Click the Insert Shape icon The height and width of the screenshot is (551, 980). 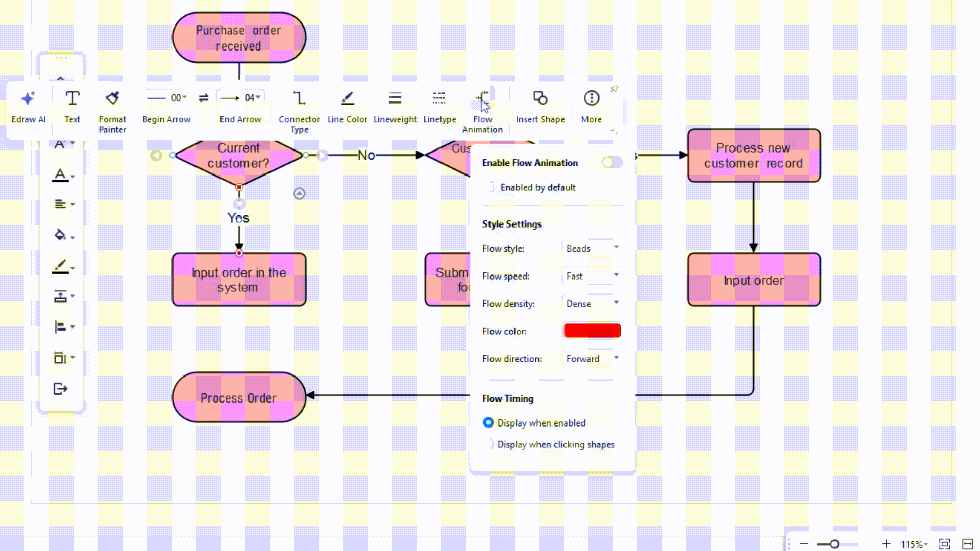click(x=540, y=98)
